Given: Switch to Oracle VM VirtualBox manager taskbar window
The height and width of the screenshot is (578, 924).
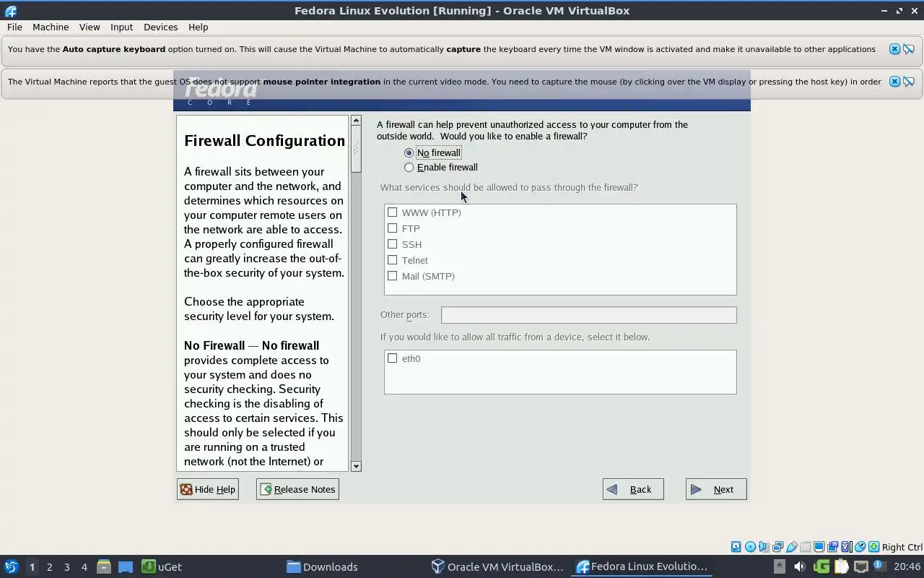Looking at the screenshot, I should click(498, 566).
